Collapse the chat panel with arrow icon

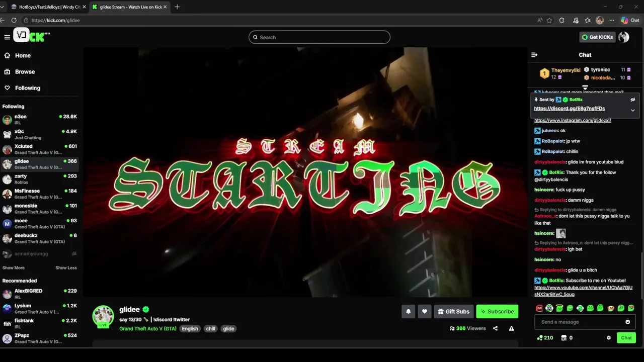tap(534, 55)
